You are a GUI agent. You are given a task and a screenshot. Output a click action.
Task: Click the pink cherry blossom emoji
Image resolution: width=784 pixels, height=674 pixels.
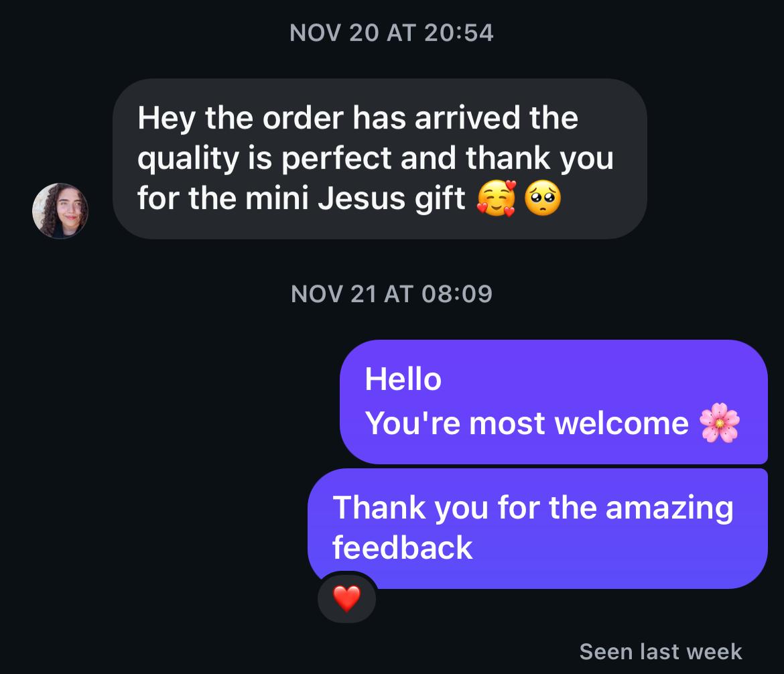click(x=719, y=423)
